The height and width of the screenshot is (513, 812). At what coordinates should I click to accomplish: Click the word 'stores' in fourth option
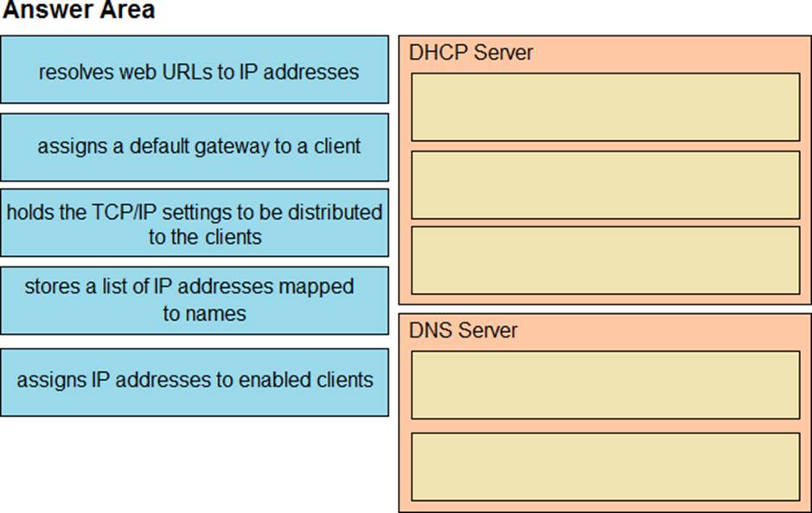51,286
